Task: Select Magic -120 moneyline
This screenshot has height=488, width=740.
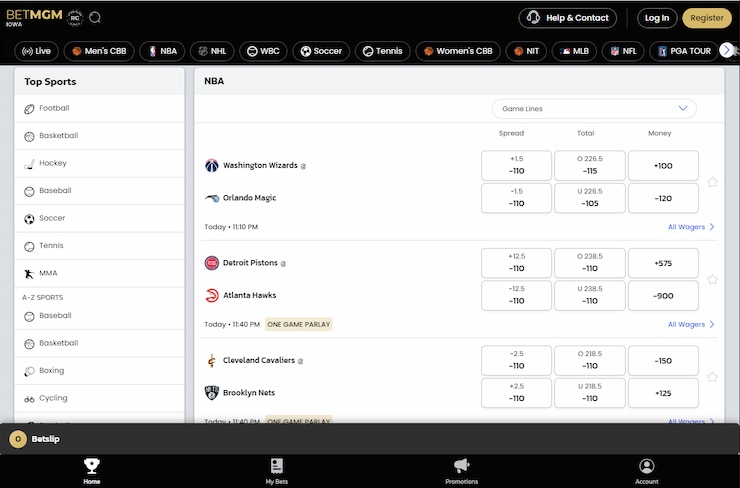Action: [x=663, y=198]
